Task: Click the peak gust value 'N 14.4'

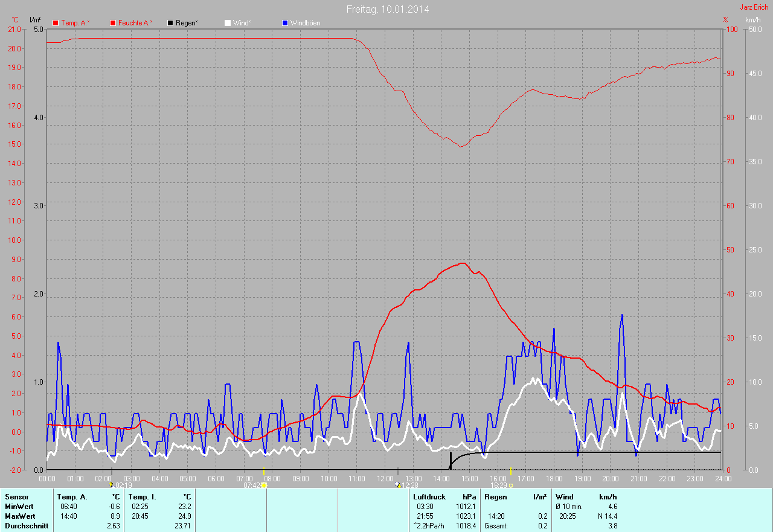Action: tap(606, 516)
